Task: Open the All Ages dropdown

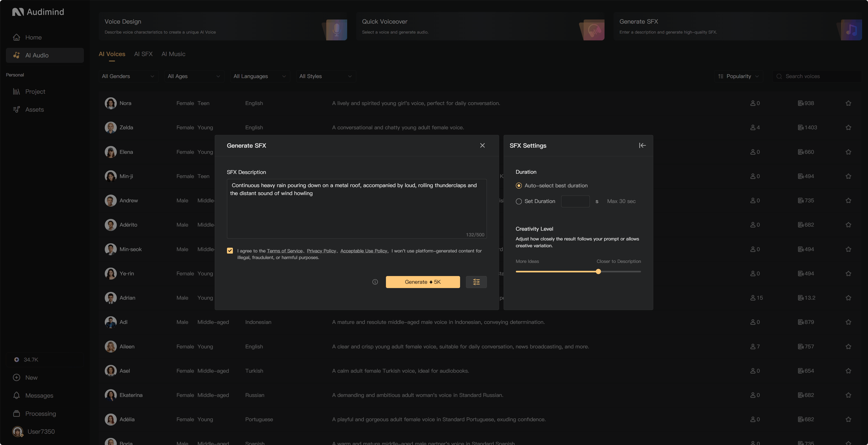Action: tap(194, 76)
